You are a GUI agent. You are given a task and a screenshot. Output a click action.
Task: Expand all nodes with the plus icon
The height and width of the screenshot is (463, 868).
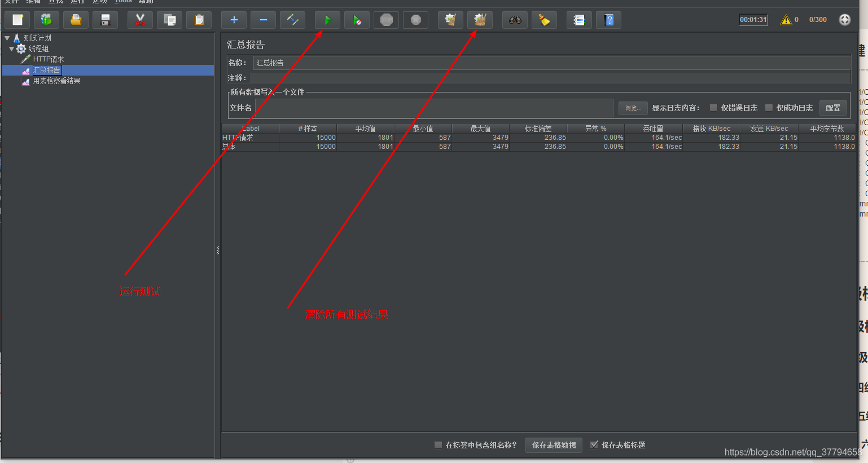click(234, 20)
